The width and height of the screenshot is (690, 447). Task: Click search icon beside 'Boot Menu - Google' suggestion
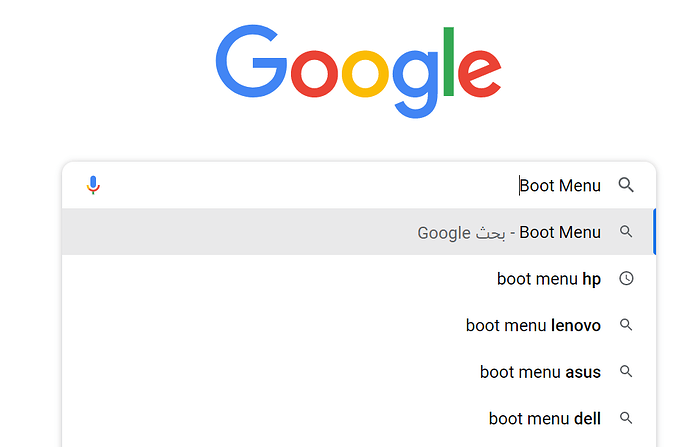[x=626, y=232]
